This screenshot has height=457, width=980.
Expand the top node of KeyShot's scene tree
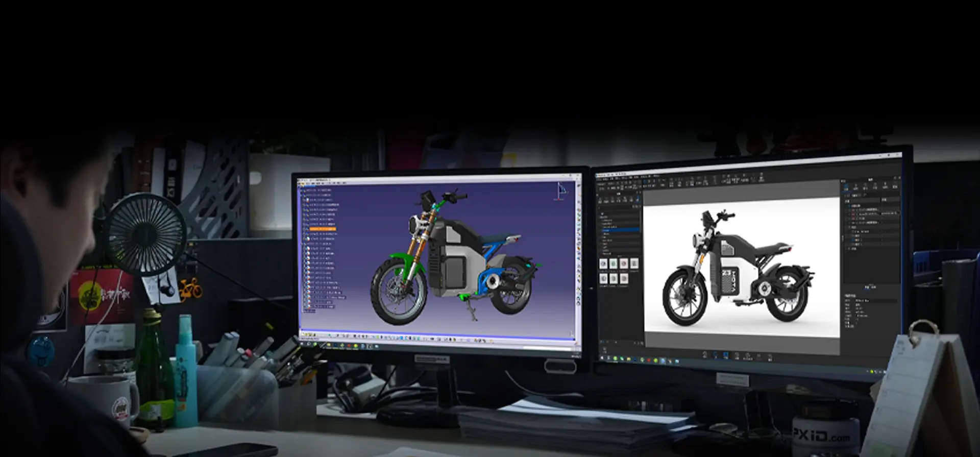coord(847,205)
